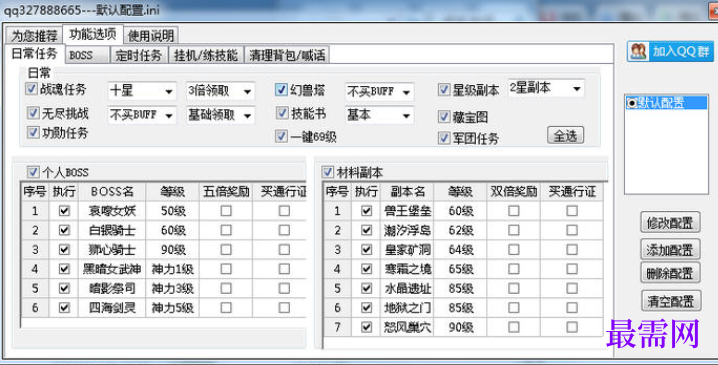
Task: Click the BOSS名 column header
Action: click(112, 191)
